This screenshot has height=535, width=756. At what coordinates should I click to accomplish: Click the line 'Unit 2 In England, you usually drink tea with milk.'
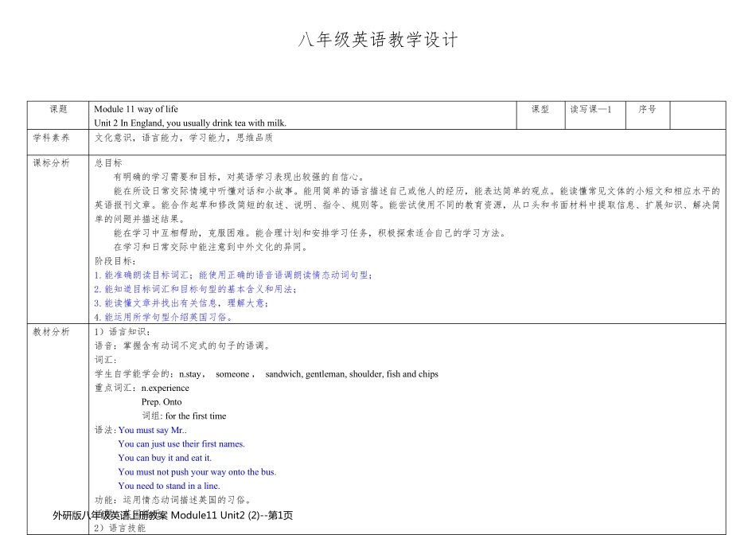coord(190,123)
